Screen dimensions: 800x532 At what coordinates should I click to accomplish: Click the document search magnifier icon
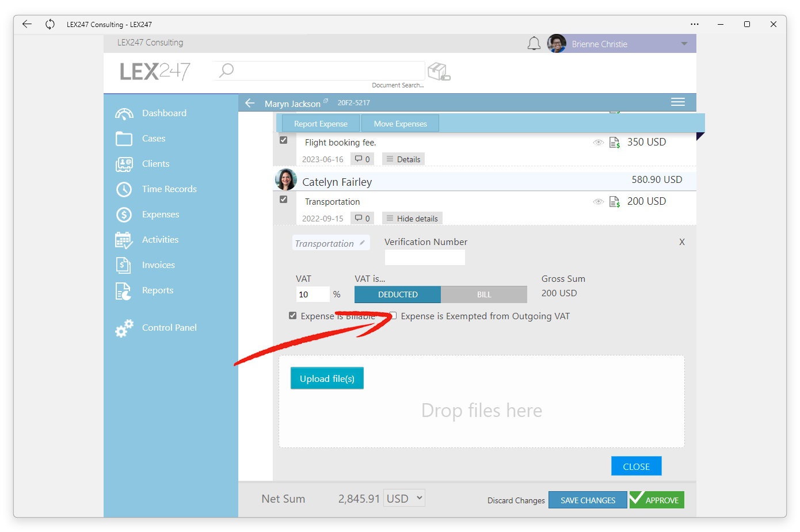(x=227, y=70)
